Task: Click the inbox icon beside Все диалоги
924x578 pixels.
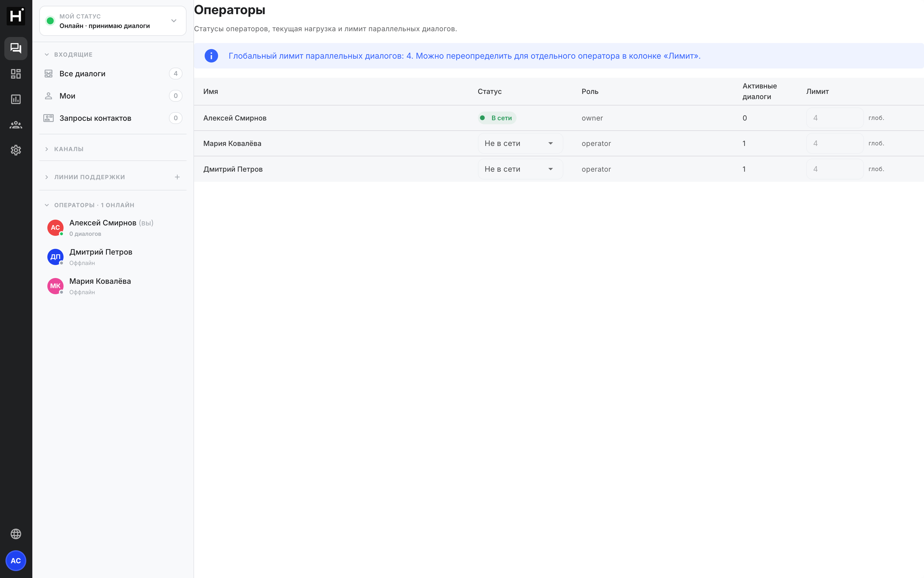Action: pos(49,73)
